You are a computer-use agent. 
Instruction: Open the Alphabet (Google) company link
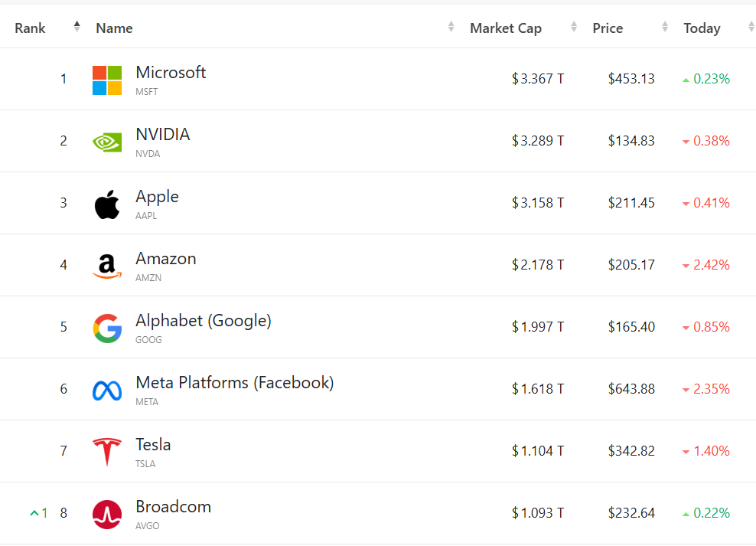click(203, 321)
